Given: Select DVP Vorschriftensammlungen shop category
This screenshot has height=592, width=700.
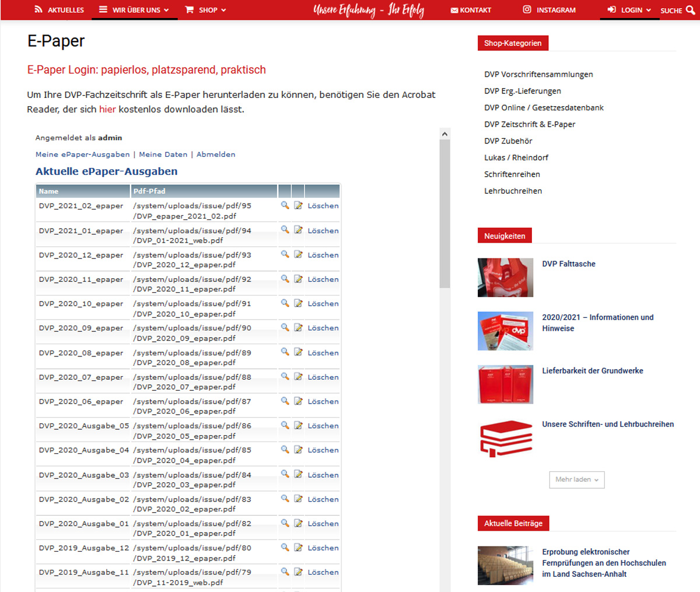Looking at the screenshot, I should point(538,75).
